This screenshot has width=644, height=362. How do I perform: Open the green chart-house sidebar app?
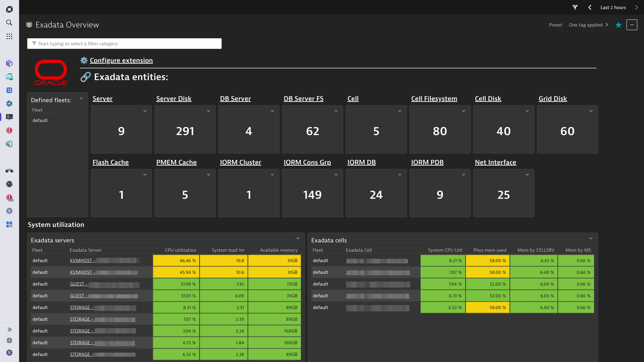tap(9, 77)
